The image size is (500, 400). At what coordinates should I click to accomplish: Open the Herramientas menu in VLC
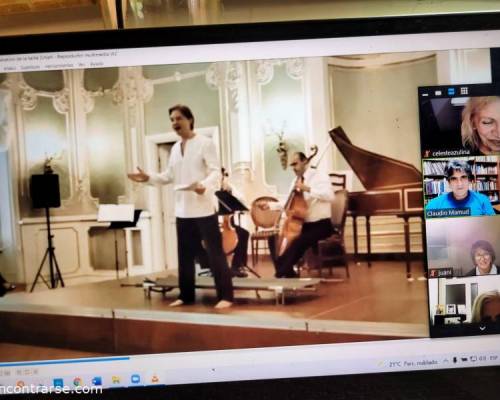coord(59,65)
